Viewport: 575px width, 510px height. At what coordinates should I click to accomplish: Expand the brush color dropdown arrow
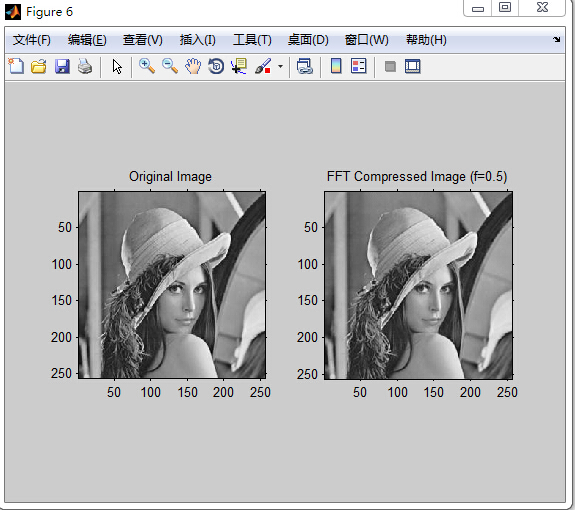(x=280, y=66)
